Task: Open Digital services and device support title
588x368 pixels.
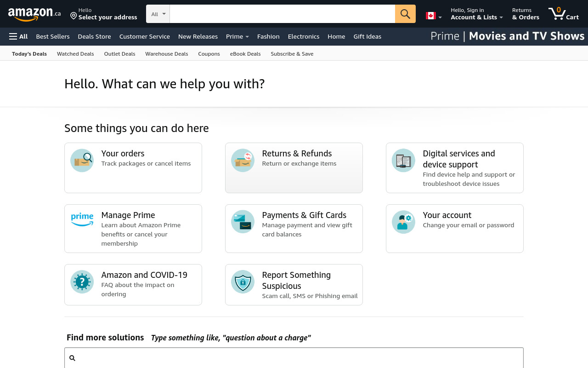Action: point(459,159)
